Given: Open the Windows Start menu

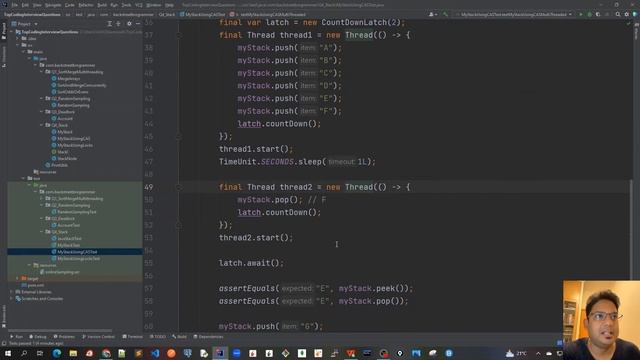Looking at the screenshot, I should click(8, 353).
